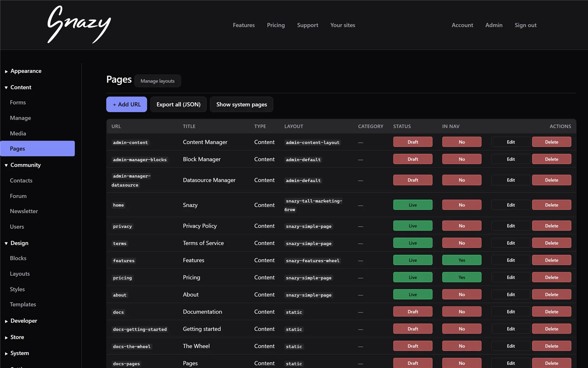Click the admin-manager-datasource URL cell
588x368 pixels.
pyautogui.click(x=132, y=180)
